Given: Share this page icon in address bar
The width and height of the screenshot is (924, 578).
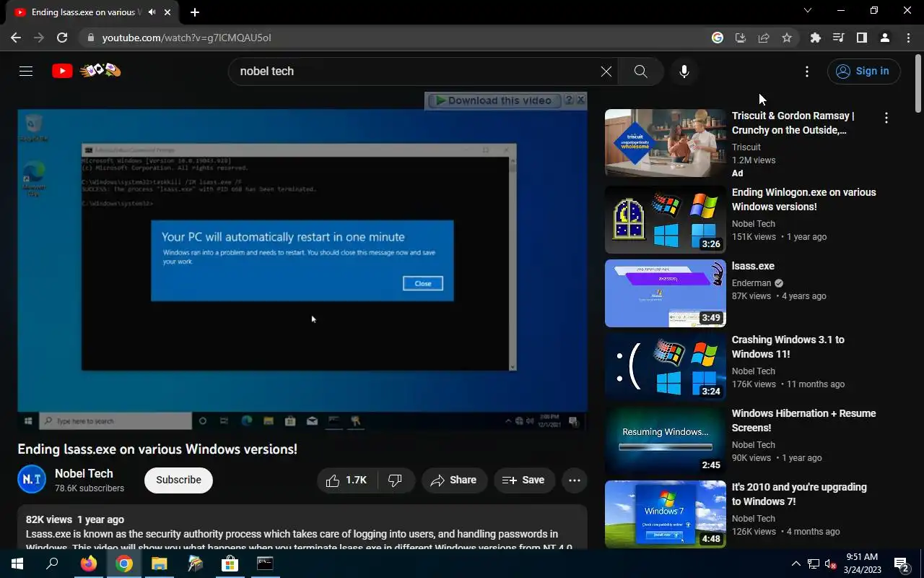Looking at the screenshot, I should pos(764,38).
